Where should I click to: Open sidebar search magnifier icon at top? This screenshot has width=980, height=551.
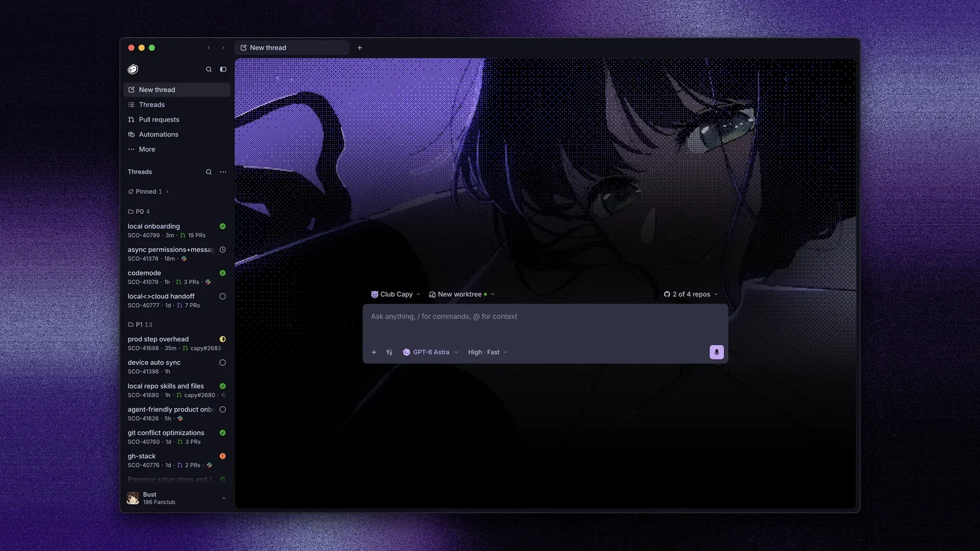point(208,69)
